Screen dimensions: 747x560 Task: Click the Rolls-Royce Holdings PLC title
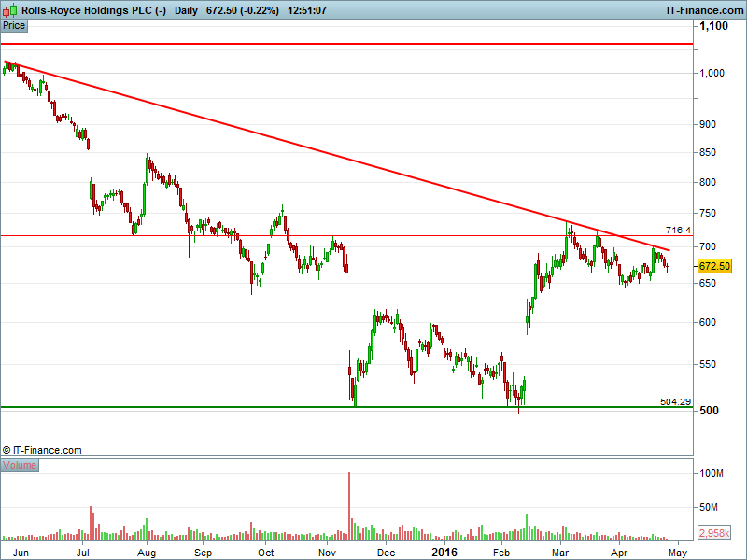[87, 10]
